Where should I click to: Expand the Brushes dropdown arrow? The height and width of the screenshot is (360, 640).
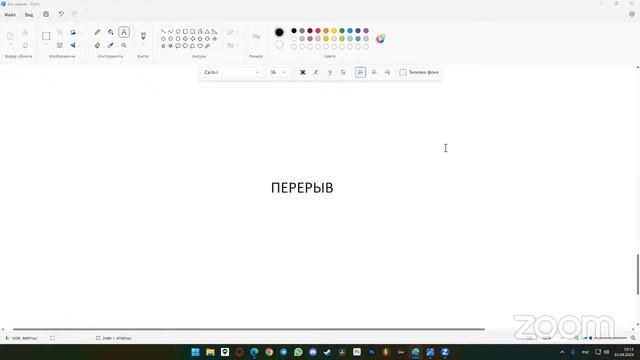click(x=143, y=45)
